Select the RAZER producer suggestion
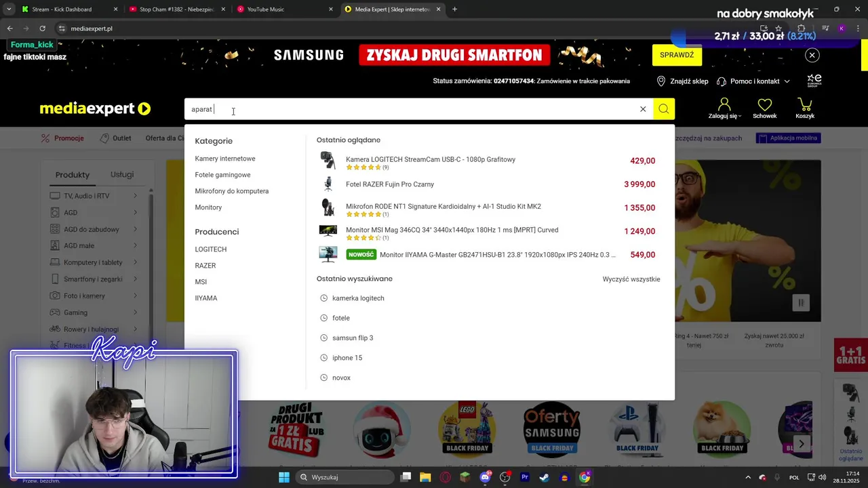The width and height of the screenshot is (868, 488). point(205,266)
